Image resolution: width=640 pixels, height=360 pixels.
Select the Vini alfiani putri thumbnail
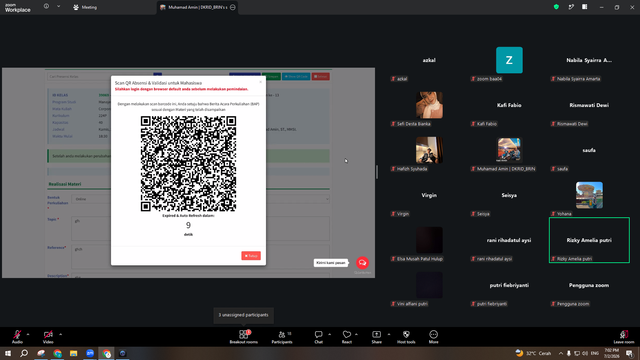pos(429,285)
